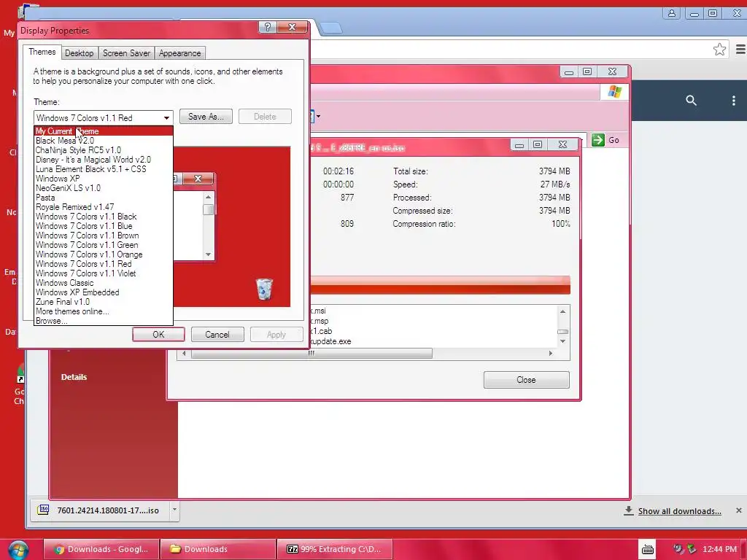Open the new tab button in Chrome
The width and height of the screenshot is (747, 560).
tap(330, 28)
